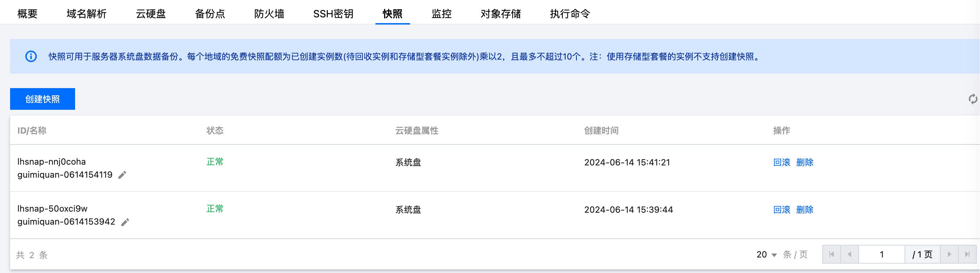
Task: Go to the first page of results
Action: pyautogui.click(x=832, y=254)
